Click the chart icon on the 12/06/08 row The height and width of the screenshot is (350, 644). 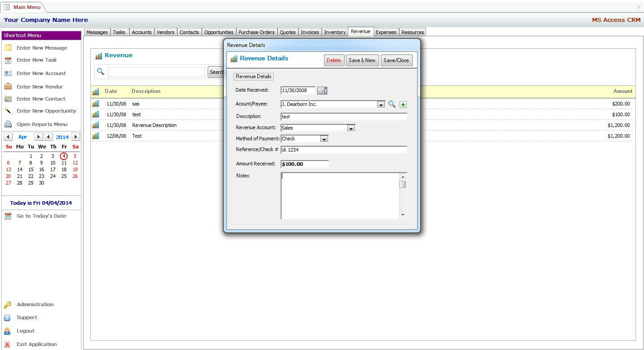tap(95, 136)
